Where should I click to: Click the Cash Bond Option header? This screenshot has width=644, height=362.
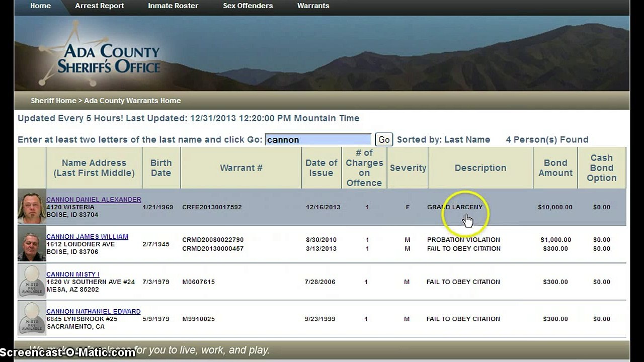point(602,168)
